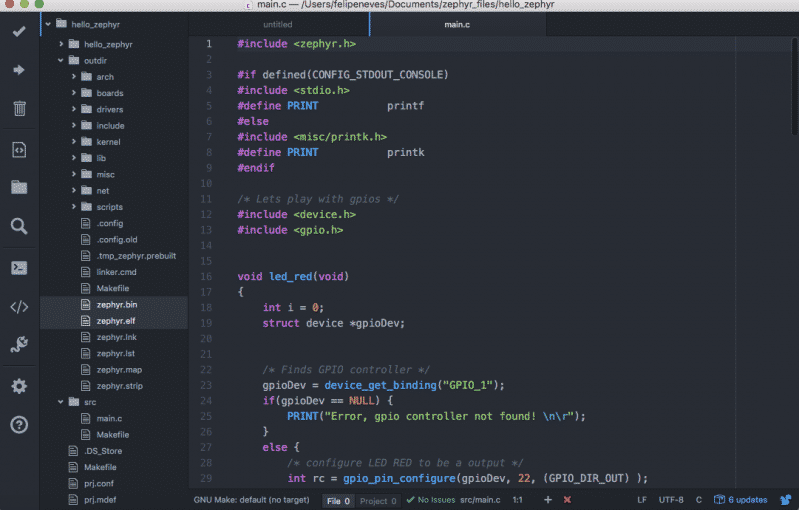This screenshot has width=799, height=510.
Task: Click line number 16 in gutter
Action: (206, 277)
